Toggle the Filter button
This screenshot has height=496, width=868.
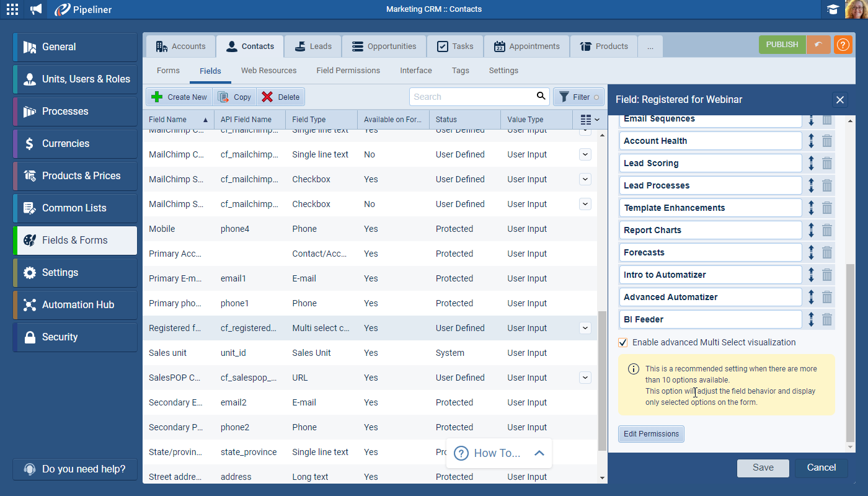pyautogui.click(x=578, y=97)
